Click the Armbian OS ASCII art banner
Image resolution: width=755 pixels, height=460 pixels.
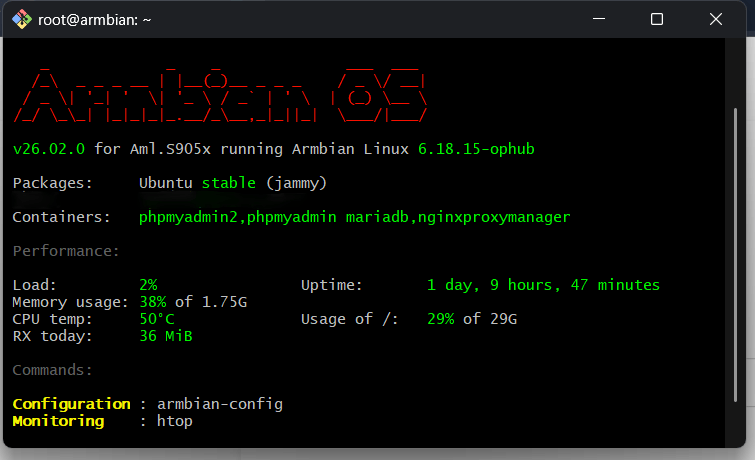click(x=220, y=95)
